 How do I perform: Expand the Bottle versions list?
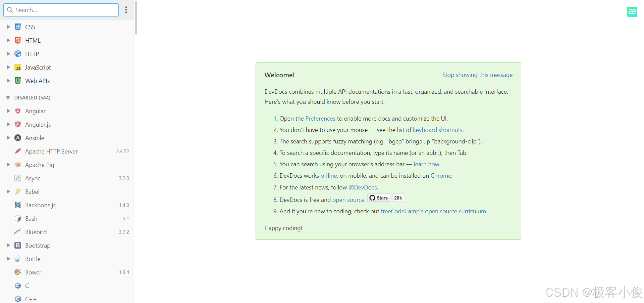(8, 259)
